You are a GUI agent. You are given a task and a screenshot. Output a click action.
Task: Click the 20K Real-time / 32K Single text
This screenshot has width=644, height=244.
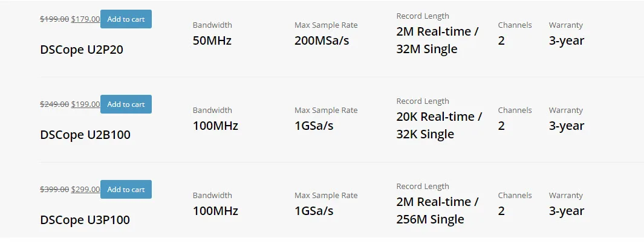439,126
